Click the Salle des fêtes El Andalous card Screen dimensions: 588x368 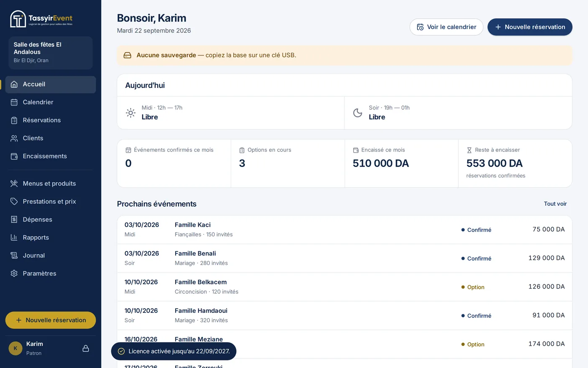pos(50,53)
